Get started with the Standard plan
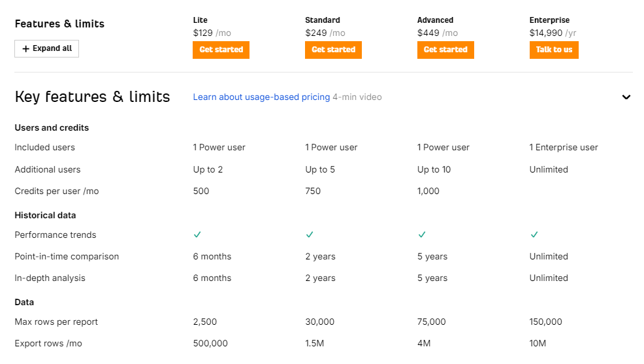This screenshot has width=644, height=364. tap(333, 50)
